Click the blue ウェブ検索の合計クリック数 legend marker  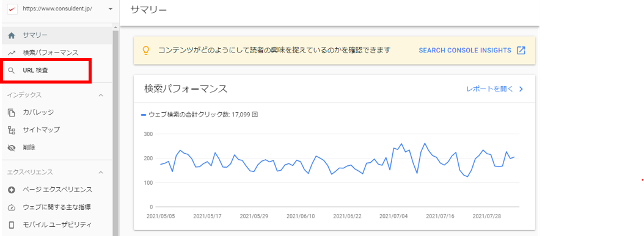click(144, 115)
